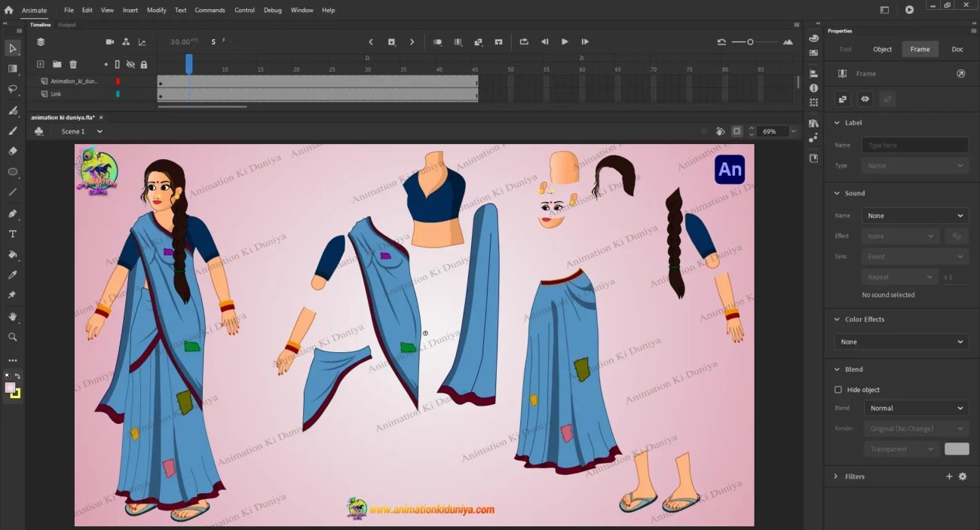The height and width of the screenshot is (530, 980).
Task: Play the timeline animation
Action: click(x=565, y=42)
